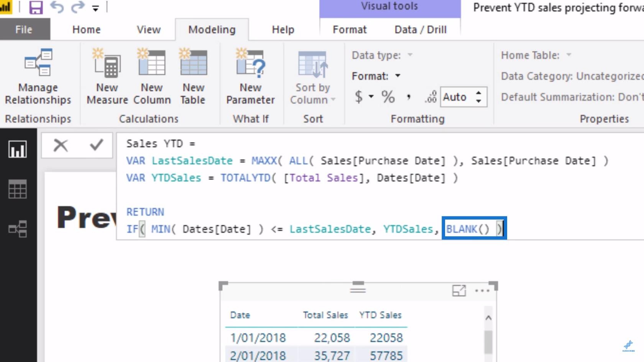Switch to Report view in sidebar
Image resolution: width=644 pixels, height=362 pixels.
(18, 149)
